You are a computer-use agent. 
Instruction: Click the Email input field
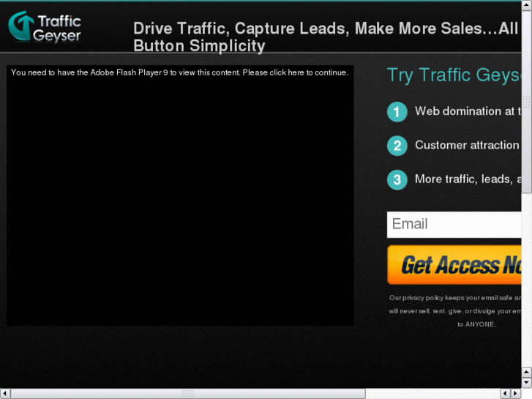[x=454, y=225]
